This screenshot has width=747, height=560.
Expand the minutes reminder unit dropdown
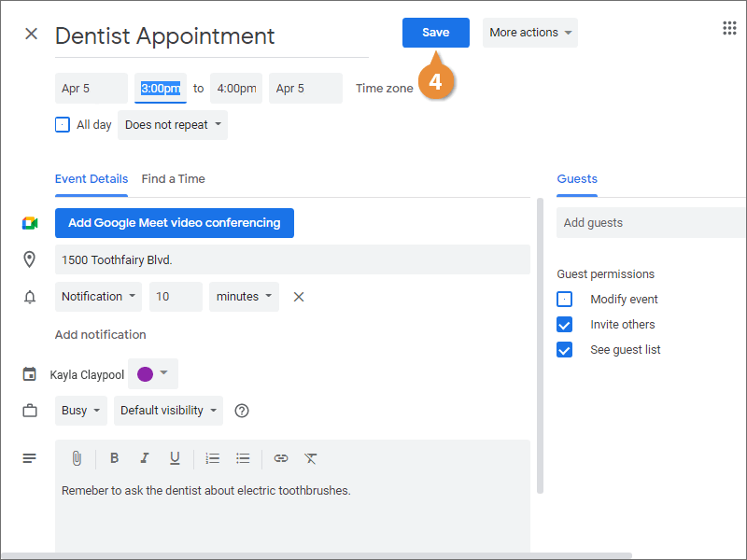243,296
